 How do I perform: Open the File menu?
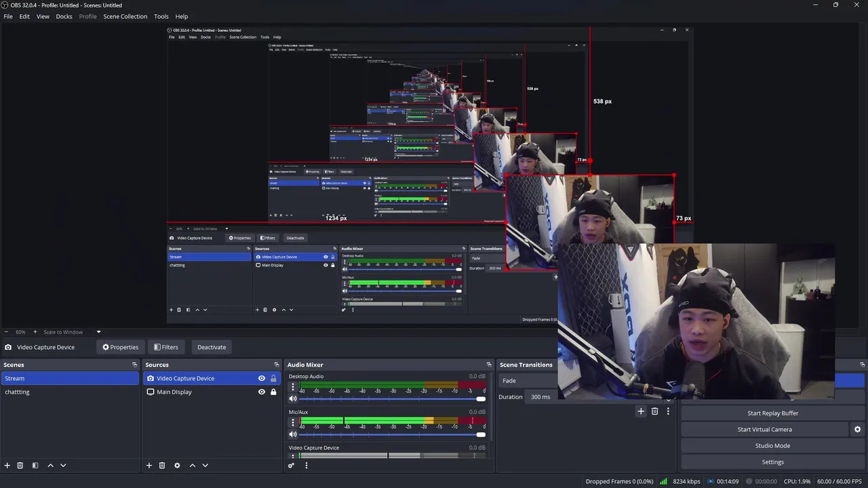8,16
